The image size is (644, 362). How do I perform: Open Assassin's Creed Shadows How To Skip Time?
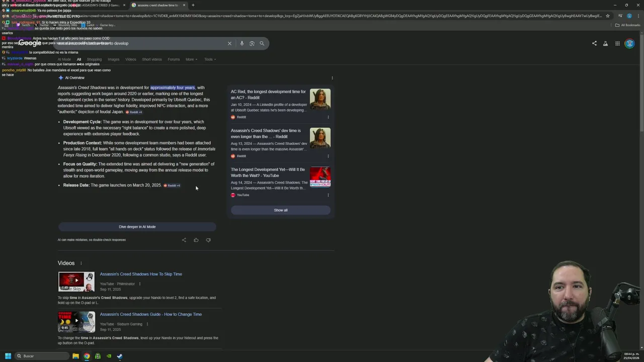(x=141, y=274)
